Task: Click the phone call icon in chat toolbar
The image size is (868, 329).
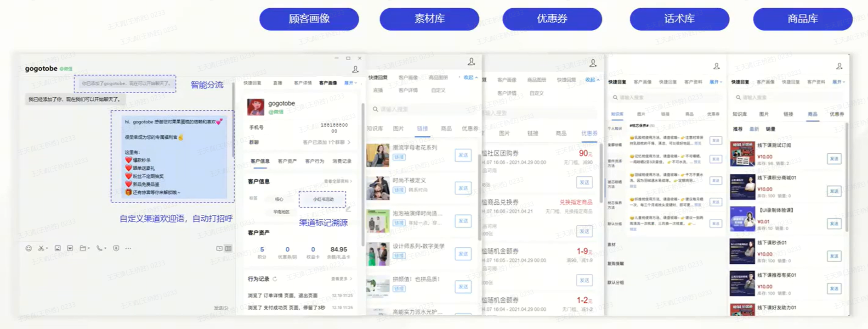Action: (100, 248)
